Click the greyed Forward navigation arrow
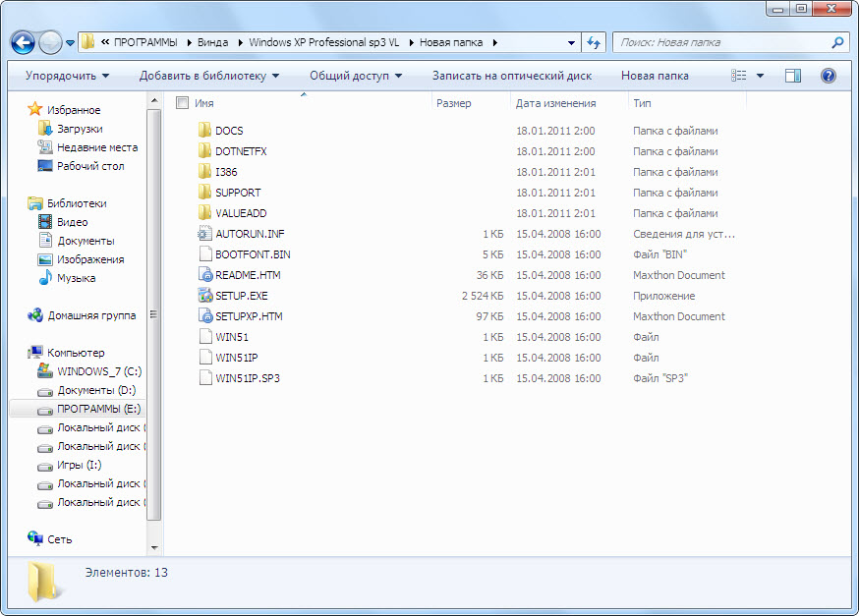The width and height of the screenshot is (859, 616). pos(50,42)
